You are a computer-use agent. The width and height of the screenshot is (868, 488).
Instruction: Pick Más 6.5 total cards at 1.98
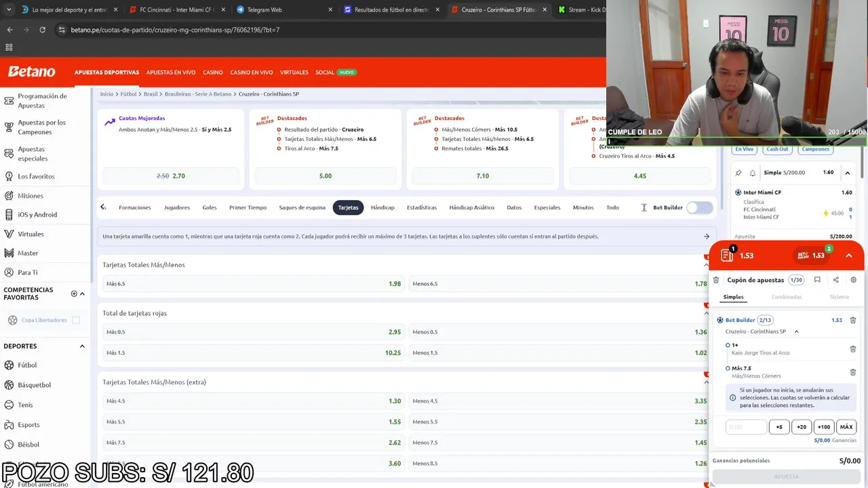click(253, 284)
